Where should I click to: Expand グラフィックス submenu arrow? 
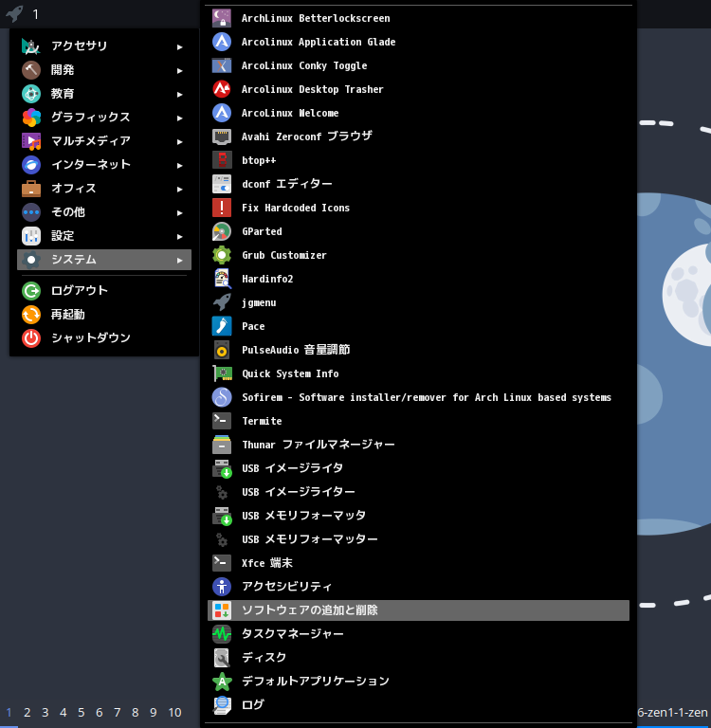[180, 118]
